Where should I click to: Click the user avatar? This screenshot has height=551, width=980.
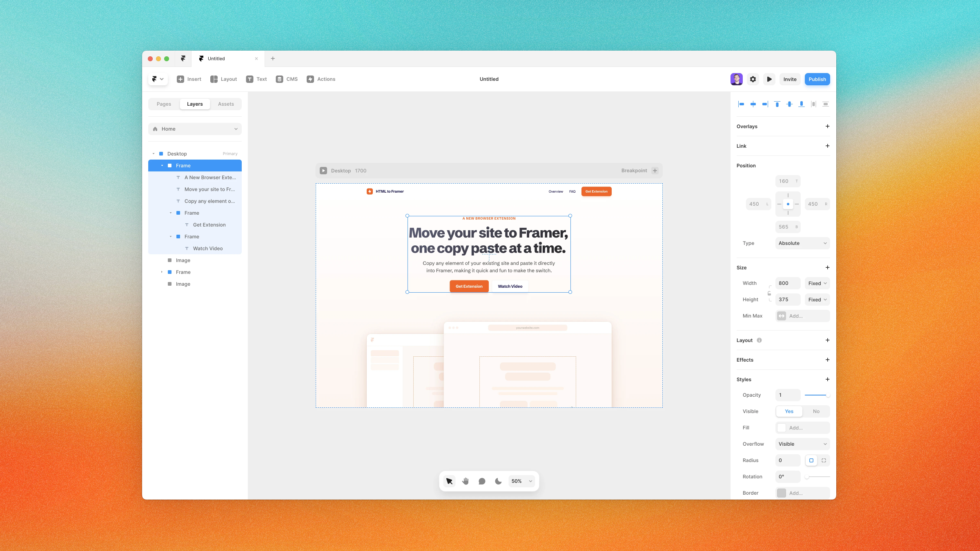click(x=737, y=79)
